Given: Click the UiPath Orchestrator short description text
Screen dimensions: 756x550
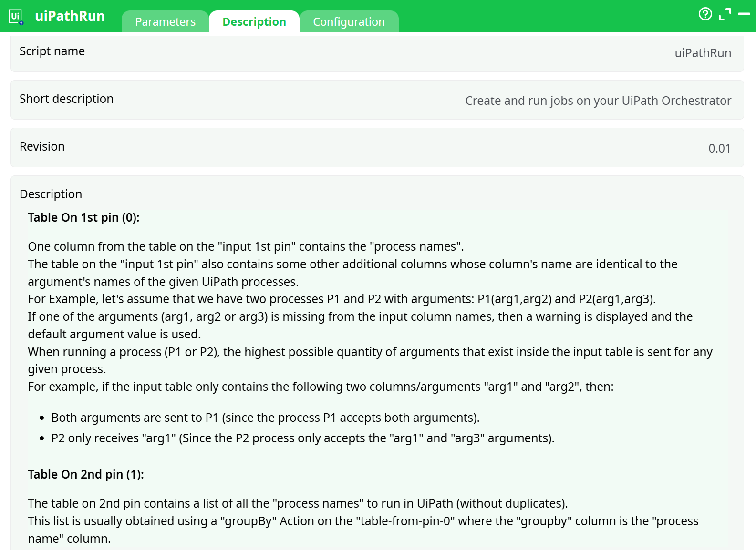Looking at the screenshot, I should [x=598, y=101].
